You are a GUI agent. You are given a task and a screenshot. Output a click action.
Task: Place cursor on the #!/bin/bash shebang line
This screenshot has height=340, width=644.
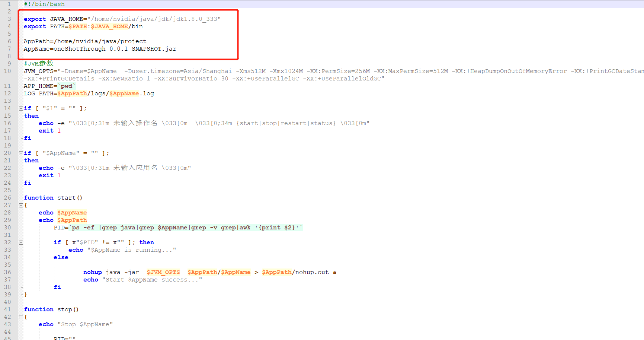(x=44, y=4)
